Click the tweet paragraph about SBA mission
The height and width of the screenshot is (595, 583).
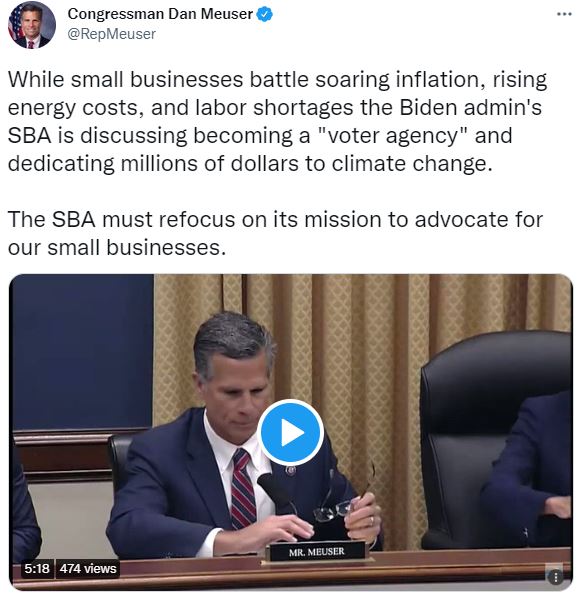coord(275,233)
